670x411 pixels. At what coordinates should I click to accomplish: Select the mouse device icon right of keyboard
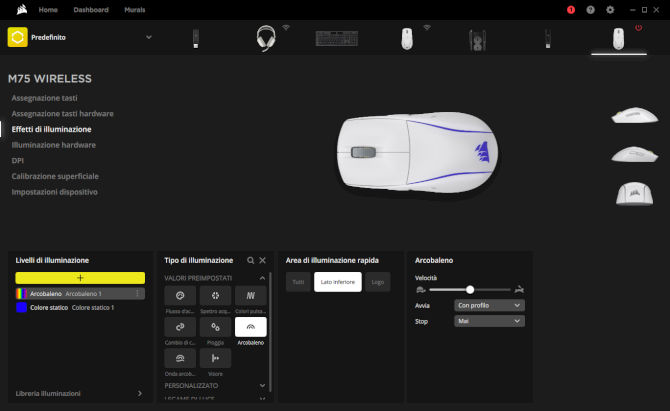click(407, 38)
